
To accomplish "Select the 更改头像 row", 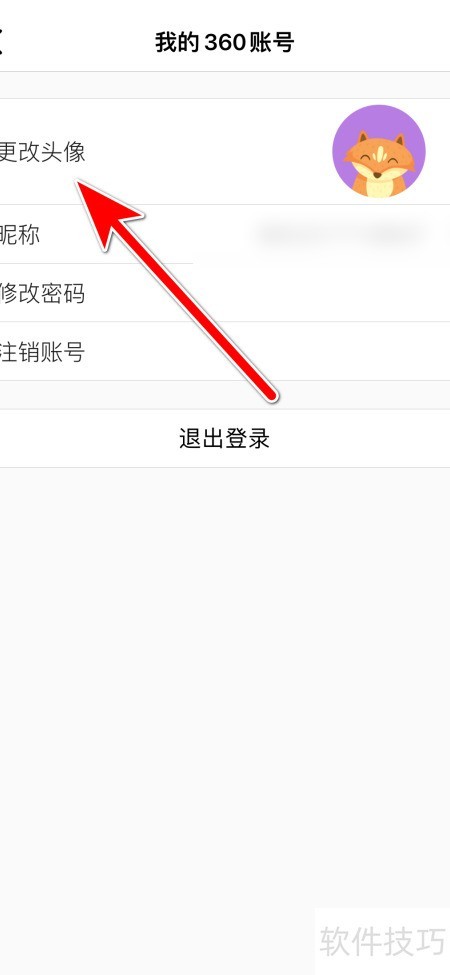I will [225, 151].
